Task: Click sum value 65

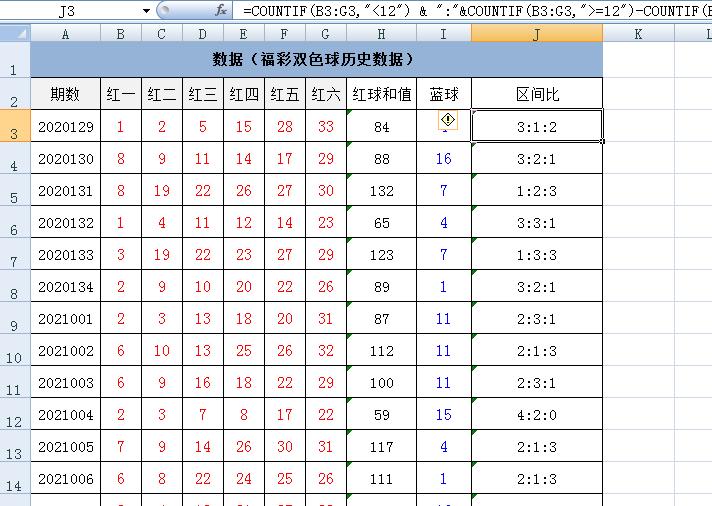Action: [381, 222]
